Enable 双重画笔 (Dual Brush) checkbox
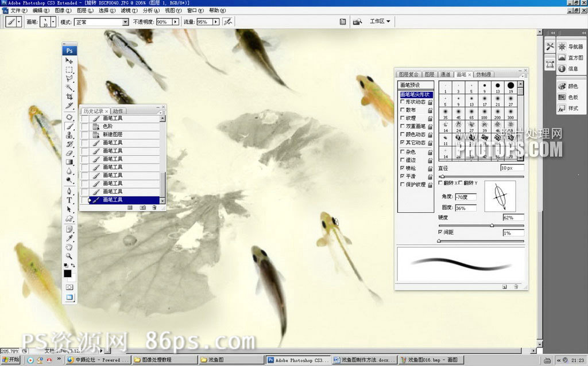 403,126
